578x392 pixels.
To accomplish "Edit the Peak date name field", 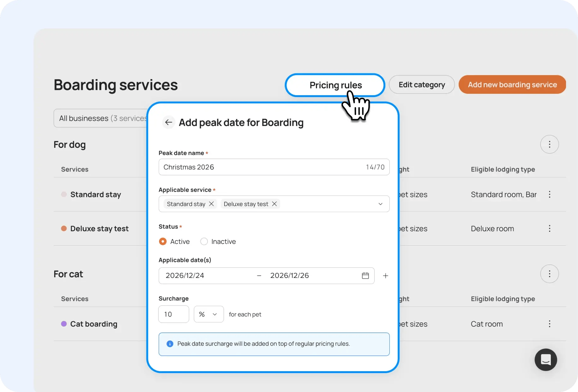I will 274,167.
